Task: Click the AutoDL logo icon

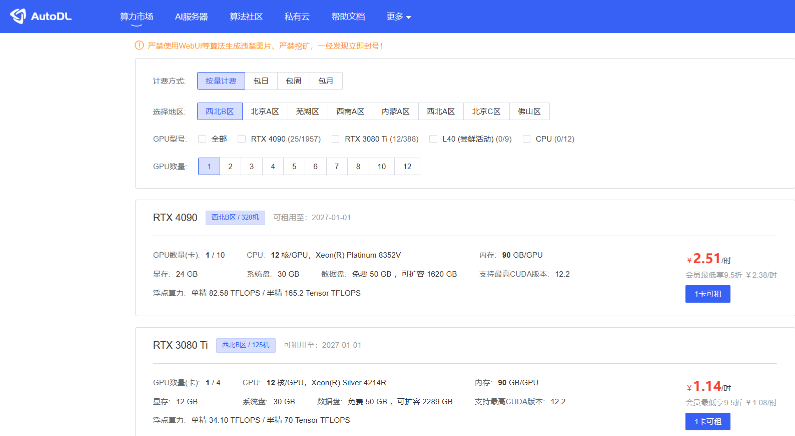Action: click(18, 16)
